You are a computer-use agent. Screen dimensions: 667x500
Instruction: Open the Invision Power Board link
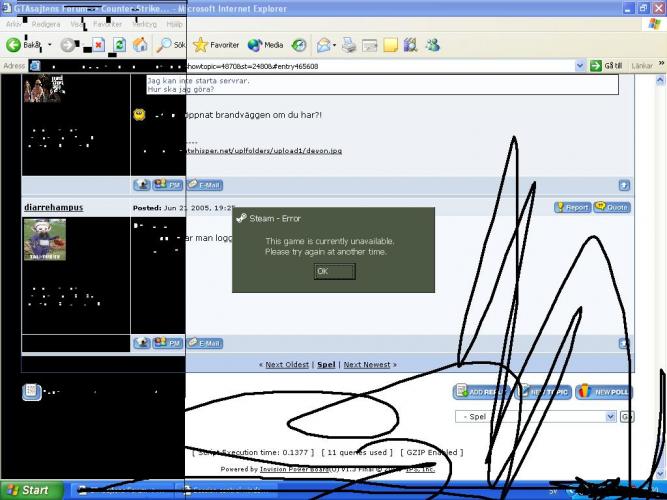click(x=294, y=469)
